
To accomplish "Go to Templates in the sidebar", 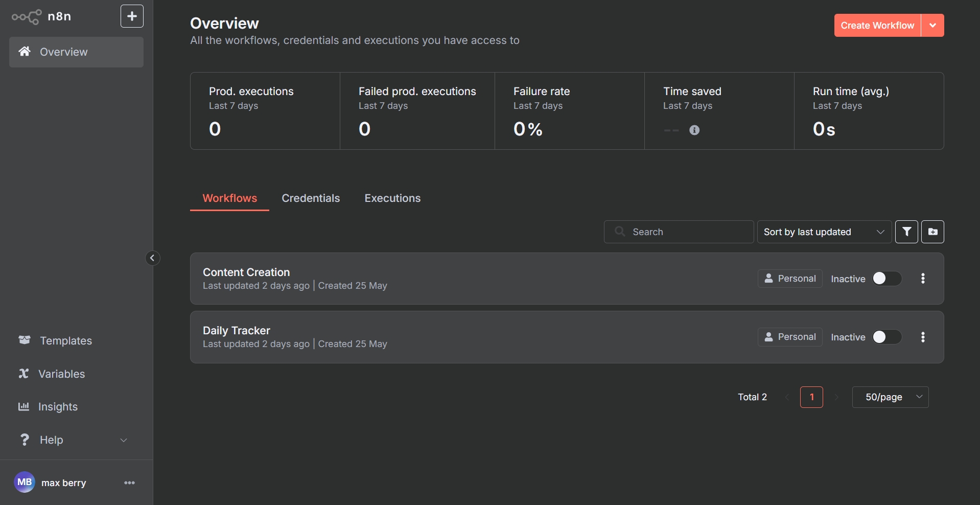I will click(x=66, y=341).
